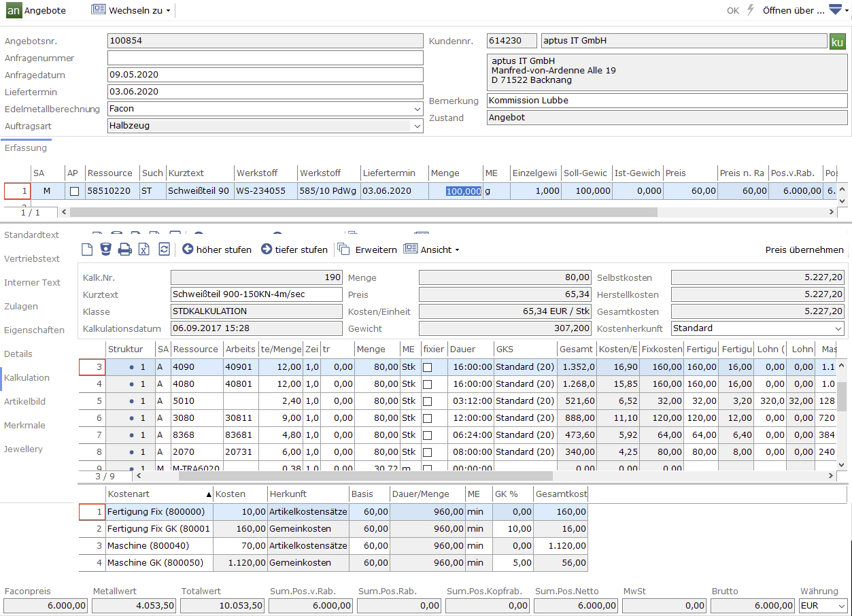The height and width of the screenshot is (616, 852).
Task: Click the positions table horizontal scrollbar
Action: point(363,212)
